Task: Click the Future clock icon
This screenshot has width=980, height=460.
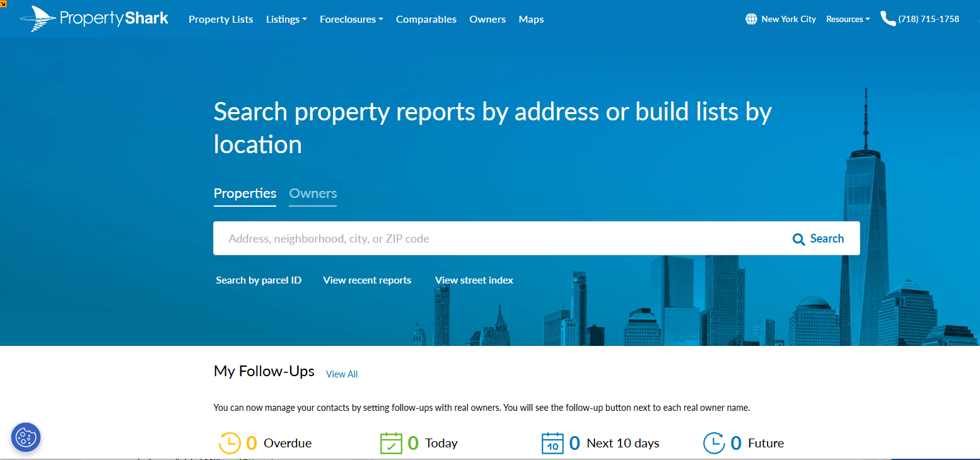Action: [x=714, y=443]
